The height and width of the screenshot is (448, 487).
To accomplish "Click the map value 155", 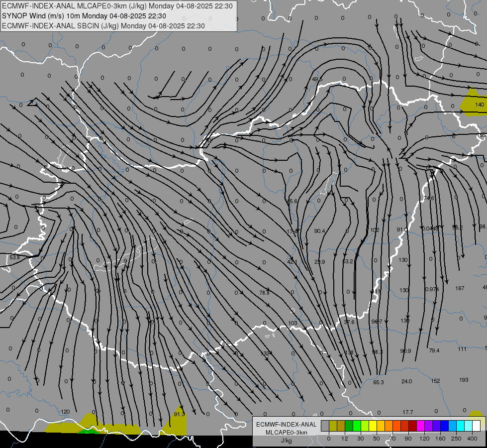I will click(482, 135).
